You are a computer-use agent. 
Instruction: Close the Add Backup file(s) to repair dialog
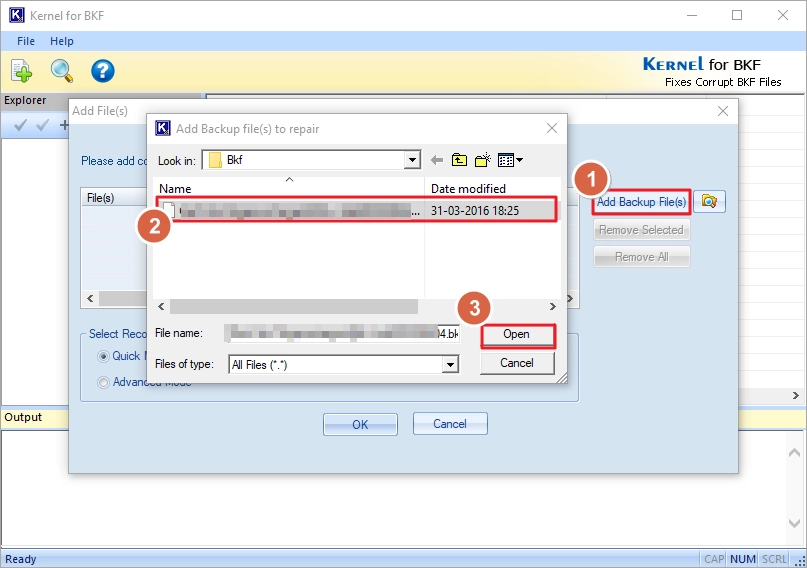point(552,128)
